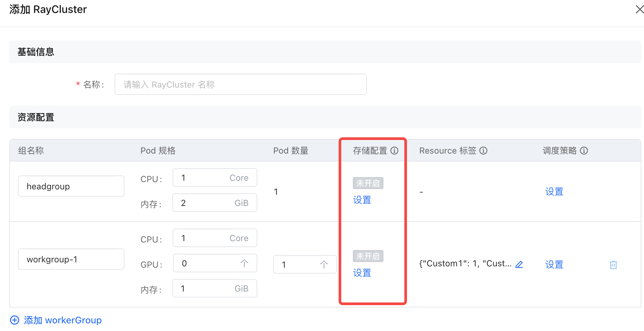Edit the headgroup group name field
Screen dimensions: 644x331
[x=71, y=186]
